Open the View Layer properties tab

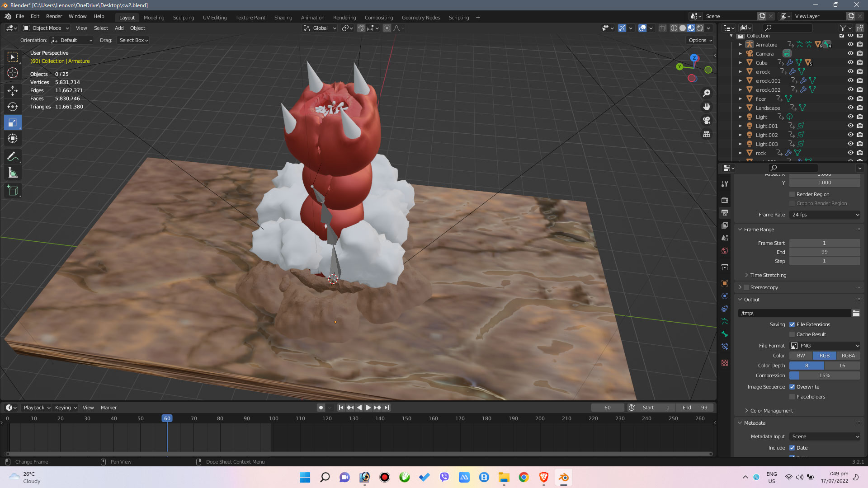725,225
